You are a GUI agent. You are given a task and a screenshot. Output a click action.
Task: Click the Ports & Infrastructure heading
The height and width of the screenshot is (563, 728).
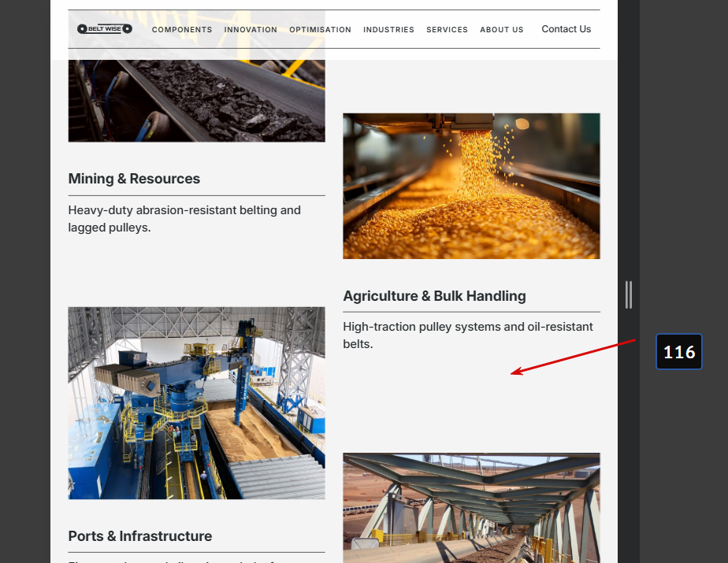click(x=140, y=536)
